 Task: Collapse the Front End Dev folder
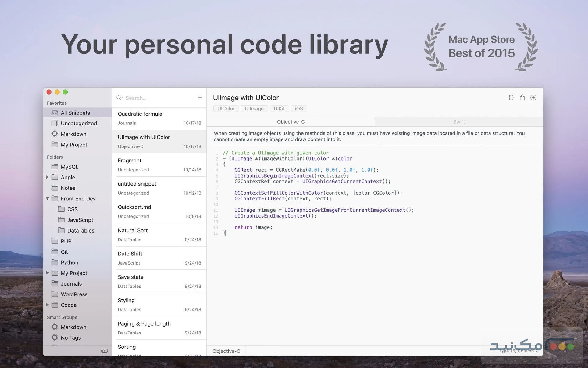pyautogui.click(x=48, y=198)
